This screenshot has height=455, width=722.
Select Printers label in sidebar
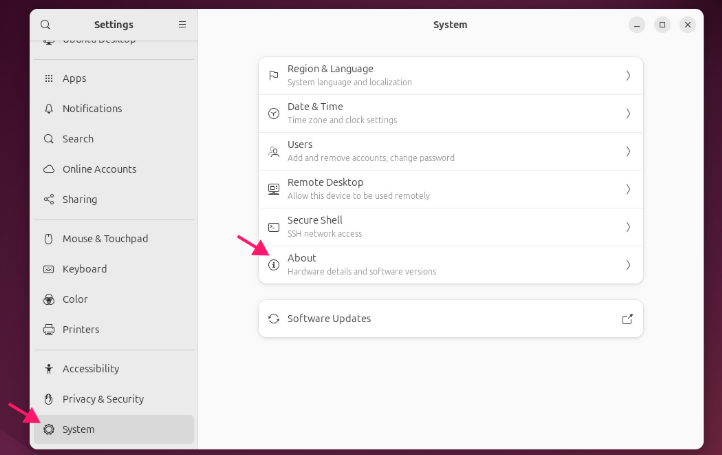pos(81,330)
